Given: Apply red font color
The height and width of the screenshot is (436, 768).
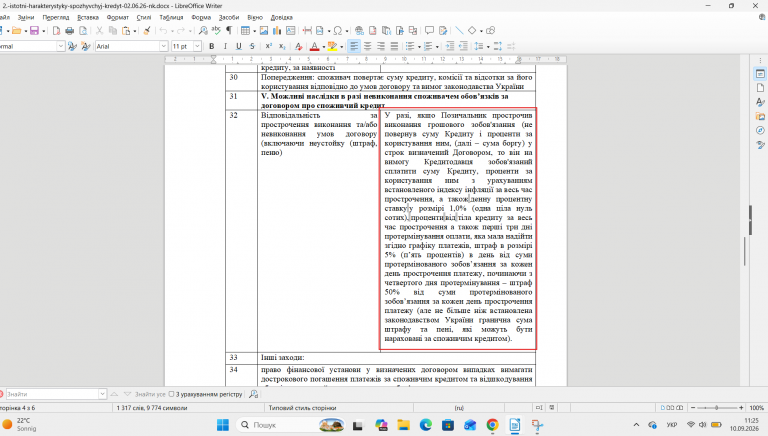Looking at the screenshot, I should [315, 46].
